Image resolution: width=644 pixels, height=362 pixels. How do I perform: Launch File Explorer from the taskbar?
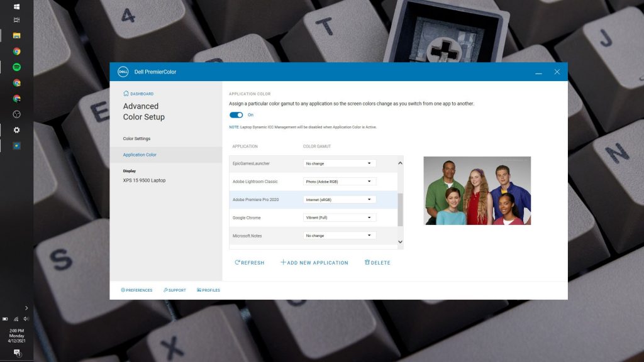pos(16,36)
